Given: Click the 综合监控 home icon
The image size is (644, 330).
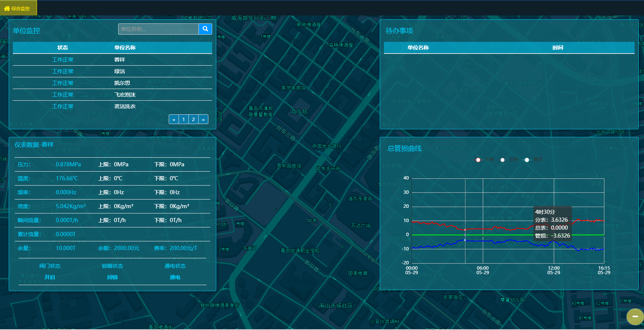Looking at the screenshot, I should tap(7, 8).
